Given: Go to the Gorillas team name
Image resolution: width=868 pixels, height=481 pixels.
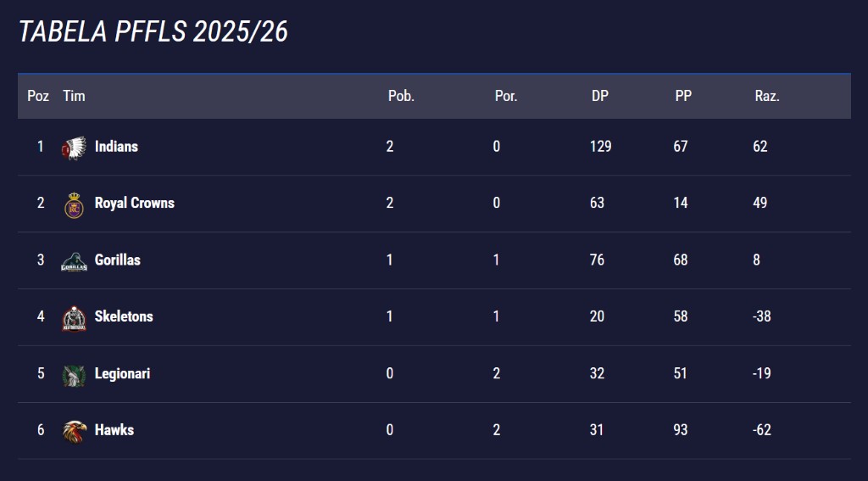Looking at the screenshot, I should pyautogui.click(x=117, y=260).
